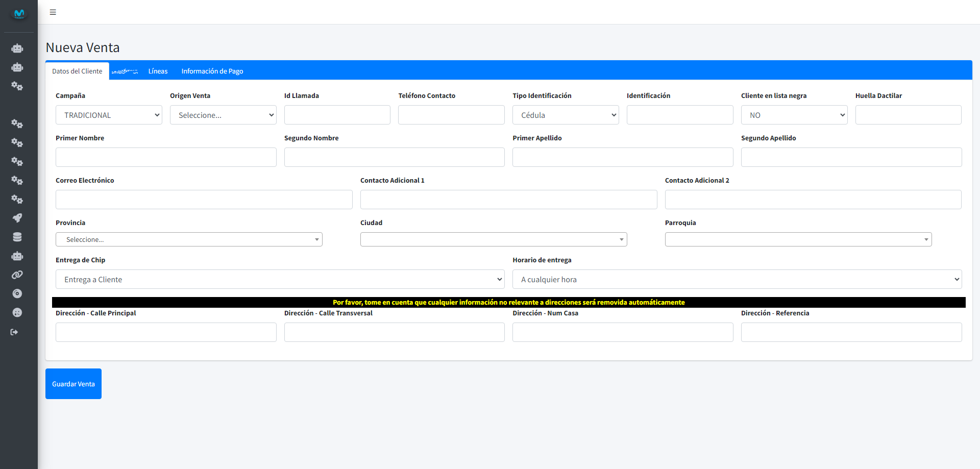Open the rocket icon in sidebar
The image size is (980, 469).
click(x=17, y=218)
